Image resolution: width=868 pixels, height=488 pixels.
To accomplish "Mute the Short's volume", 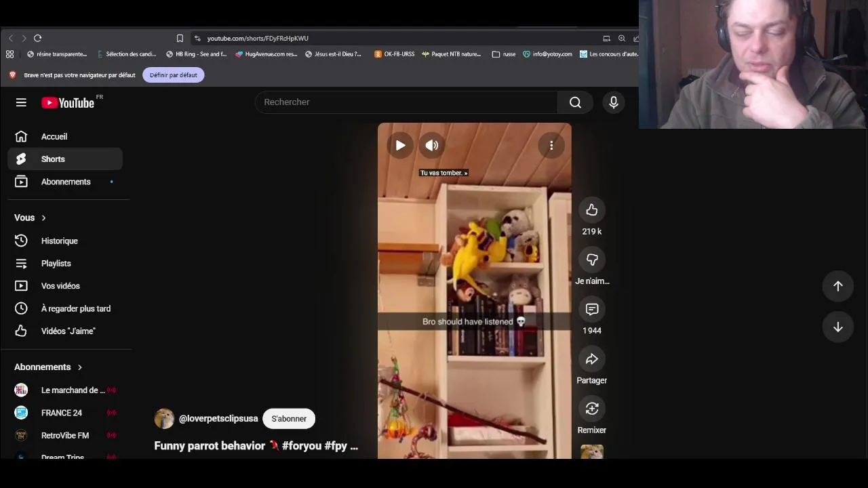I will pyautogui.click(x=432, y=145).
